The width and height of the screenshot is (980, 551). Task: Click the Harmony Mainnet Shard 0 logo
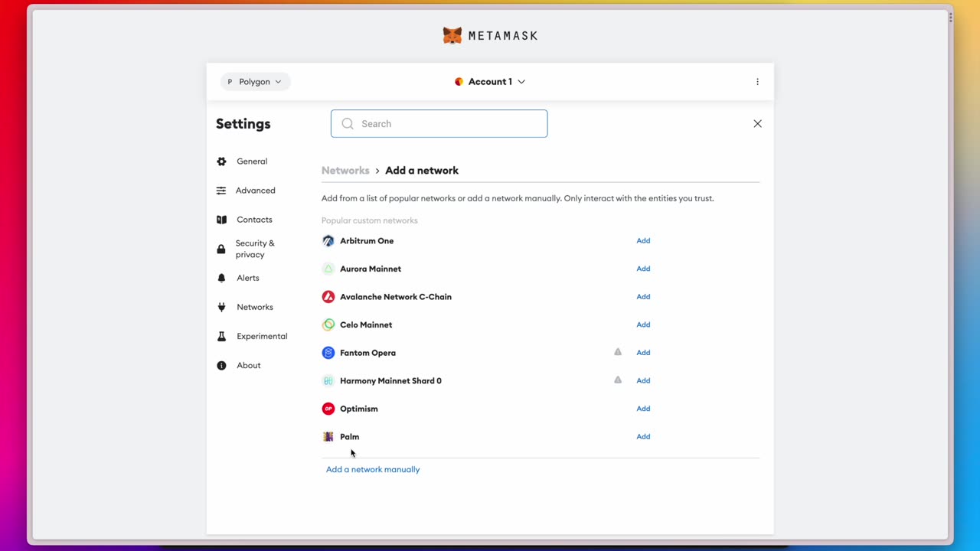[328, 380]
